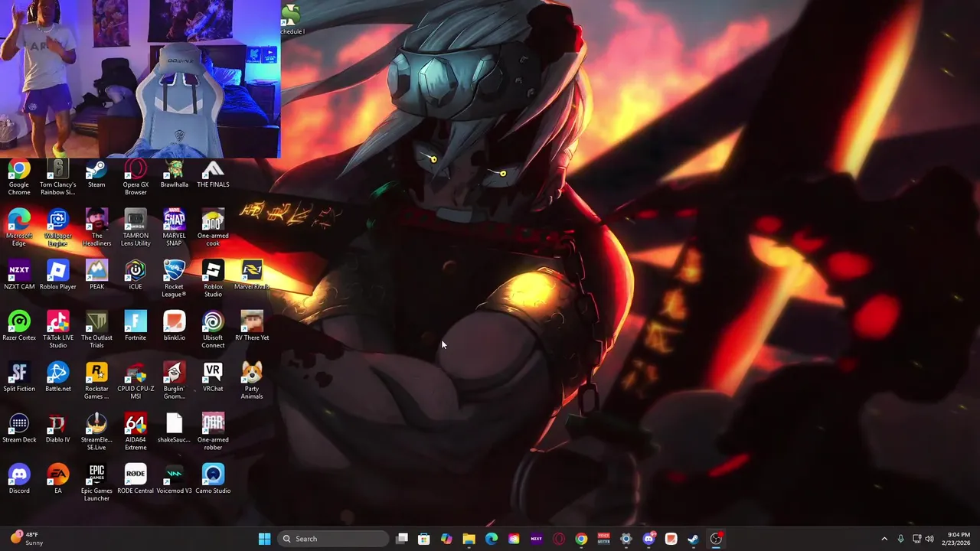Screen dimensions: 980x551
Task: Select the EA desktop icon
Action: pos(58,479)
